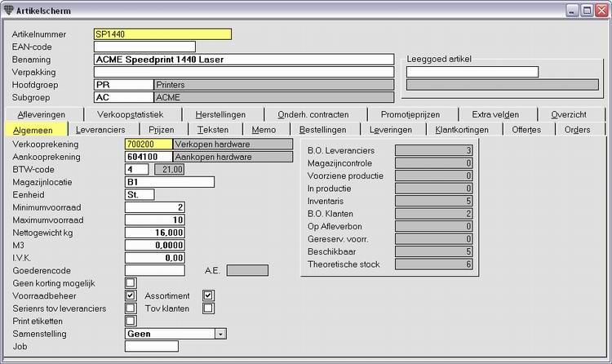Click the Artikelnummer field containing SP1440

click(x=162, y=34)
